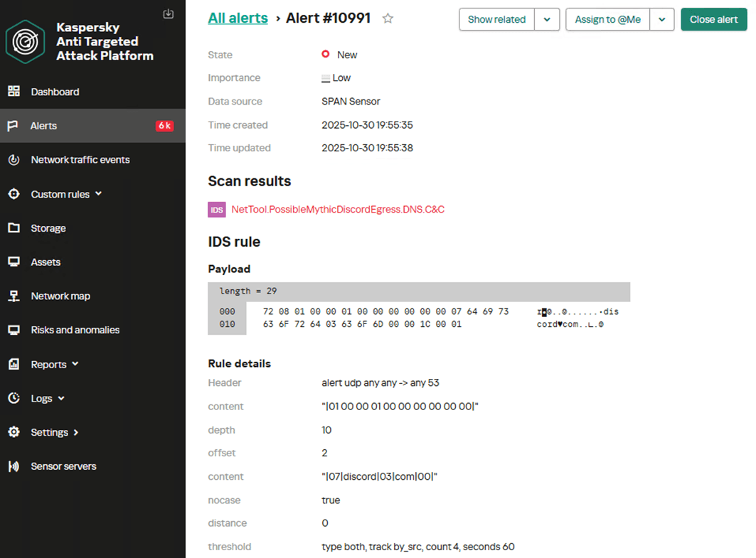The image size is (756, 558).
Task: Click the Kaspersky radar logo icon
Action: tap(26, 41)
